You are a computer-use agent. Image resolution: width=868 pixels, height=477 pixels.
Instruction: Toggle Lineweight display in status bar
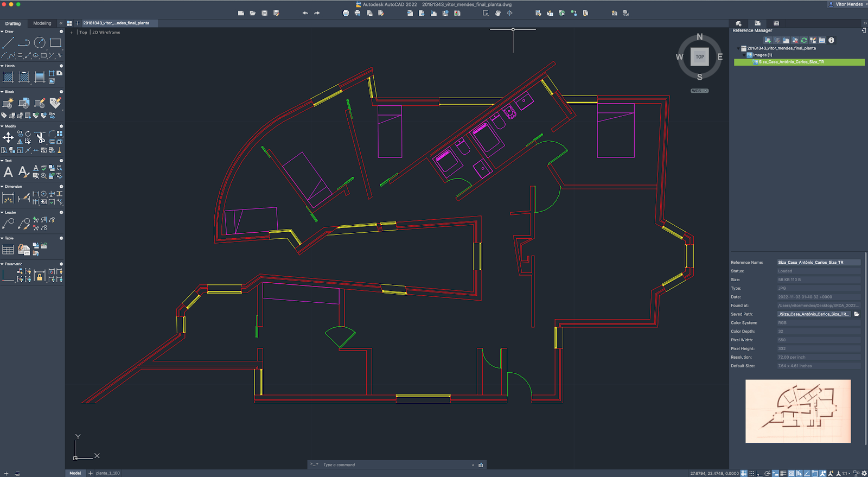click(783, 473)
